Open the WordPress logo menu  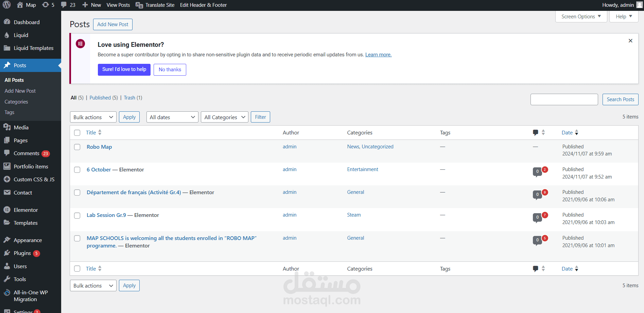[7, 5]
